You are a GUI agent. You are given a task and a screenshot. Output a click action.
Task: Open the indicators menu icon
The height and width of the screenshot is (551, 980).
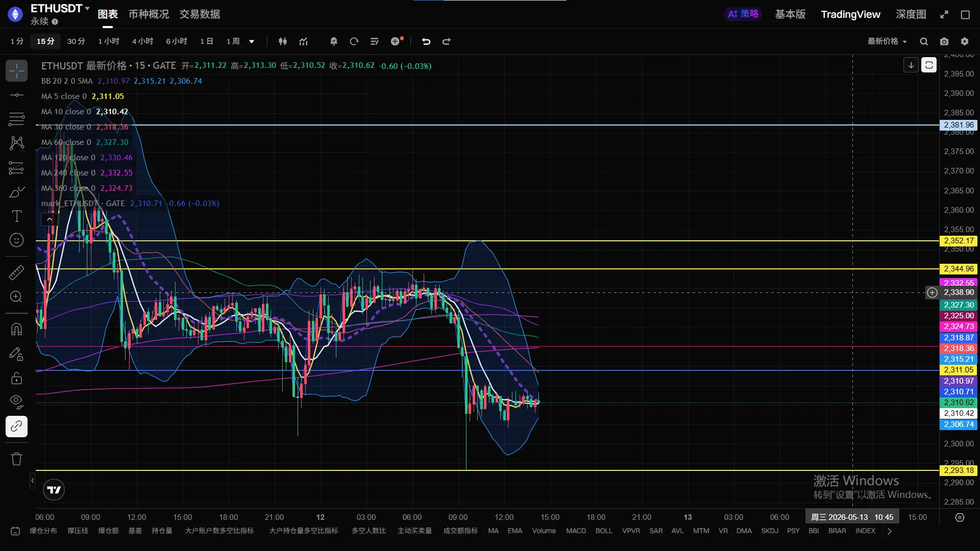(304, 41)
